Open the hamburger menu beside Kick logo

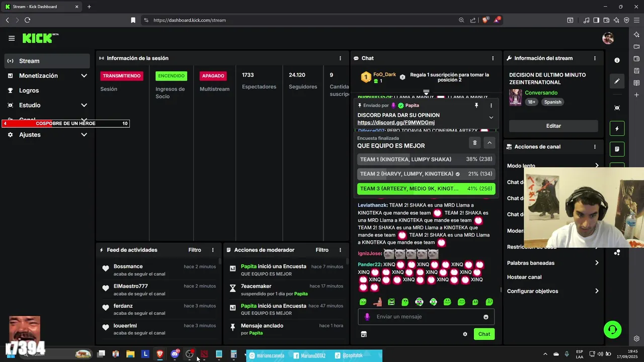click(x=12, y=38)
